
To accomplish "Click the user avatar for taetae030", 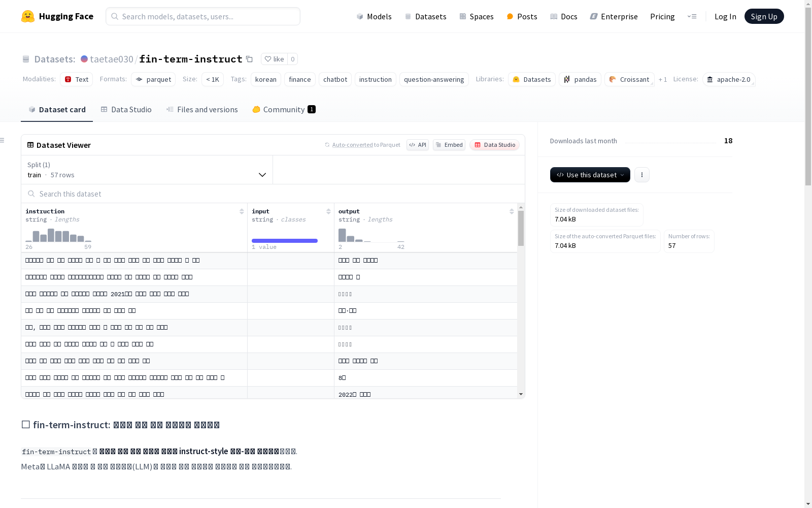I will 84,59.
